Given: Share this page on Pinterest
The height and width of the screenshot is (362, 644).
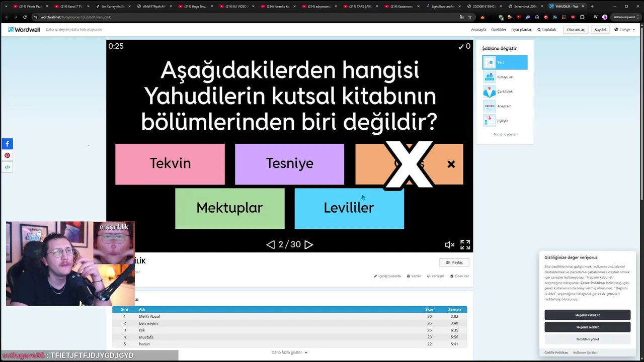Looking at the screenshot, I should coord(7,155).
